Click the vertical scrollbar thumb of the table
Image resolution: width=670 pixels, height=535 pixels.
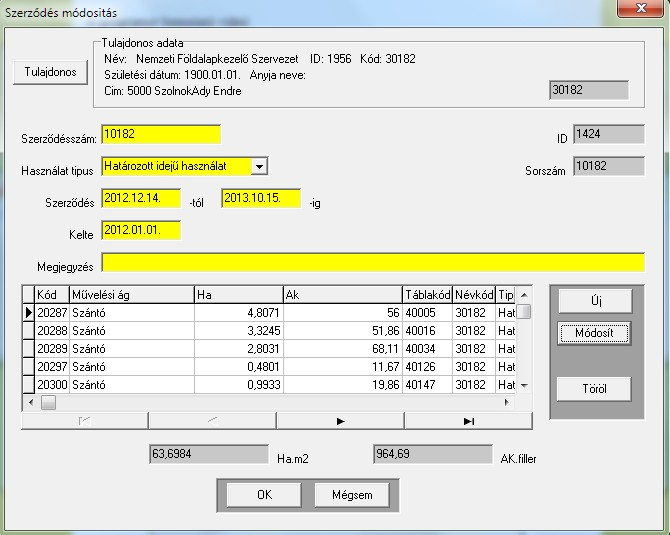coord(524,311)
